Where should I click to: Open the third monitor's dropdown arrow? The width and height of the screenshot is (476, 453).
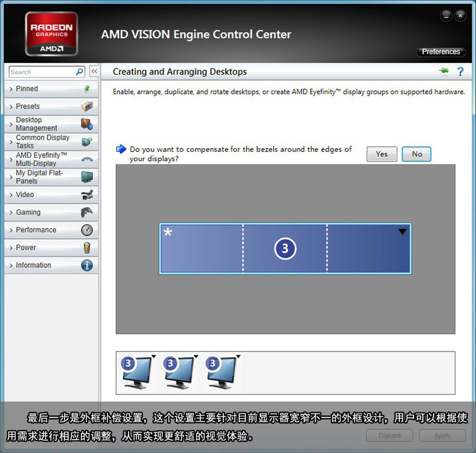coord(238,357)
